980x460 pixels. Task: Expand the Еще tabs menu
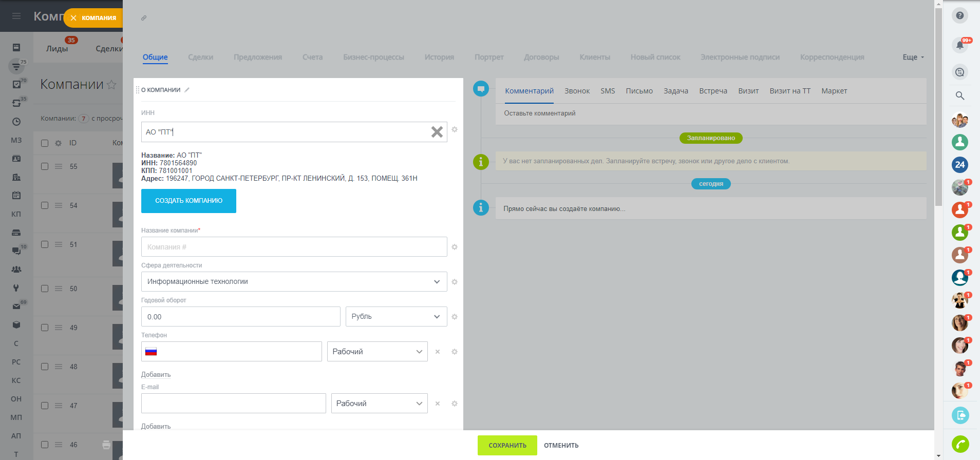pyautogui.click(x=913, y=57)
